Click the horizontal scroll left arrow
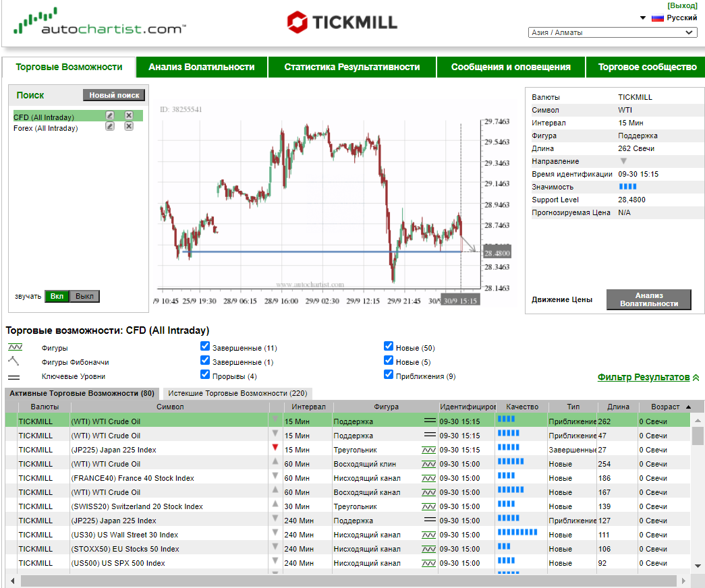The width and height of the screenshot is (705, 588). point(12,581)
